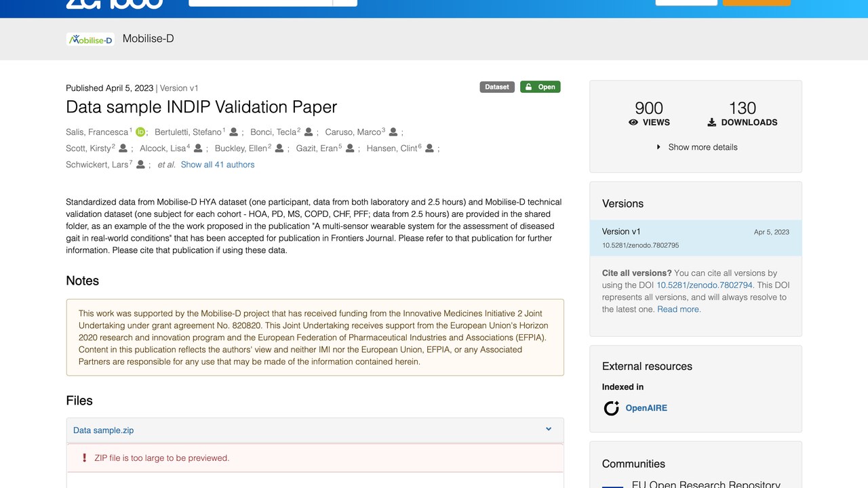The image size is (868, 488).
Task: Click Published April 5, 2023 text
Action: tap(110, 88)
